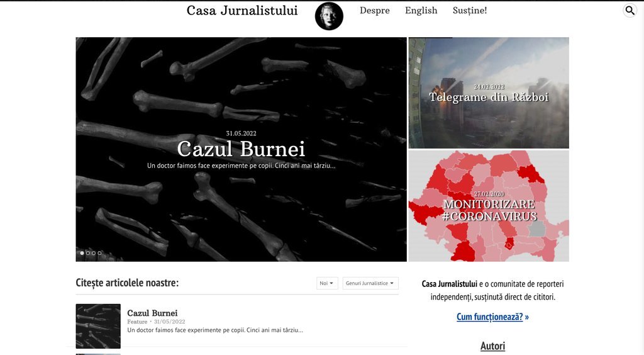644x355 pixels.
Task: Click the date 27.02.2020 on coronavirus tile
Action: pyautogui.click(x=489, y=194)
